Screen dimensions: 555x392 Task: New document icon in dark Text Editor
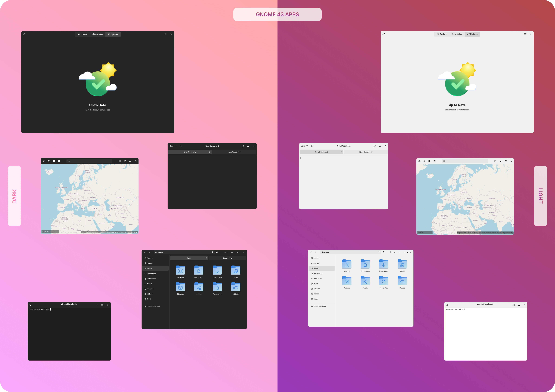(x=181, y=146)
